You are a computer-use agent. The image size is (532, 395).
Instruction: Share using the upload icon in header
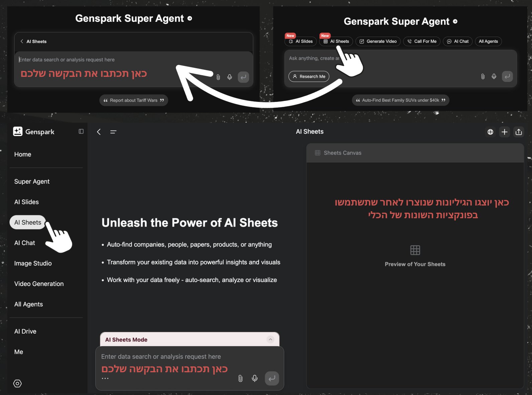point(519,132)
